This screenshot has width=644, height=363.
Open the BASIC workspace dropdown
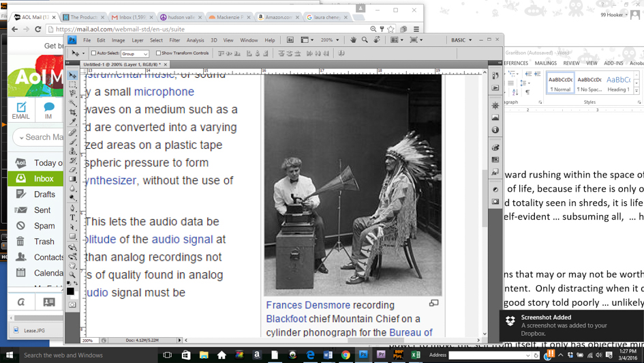point(461,40)
